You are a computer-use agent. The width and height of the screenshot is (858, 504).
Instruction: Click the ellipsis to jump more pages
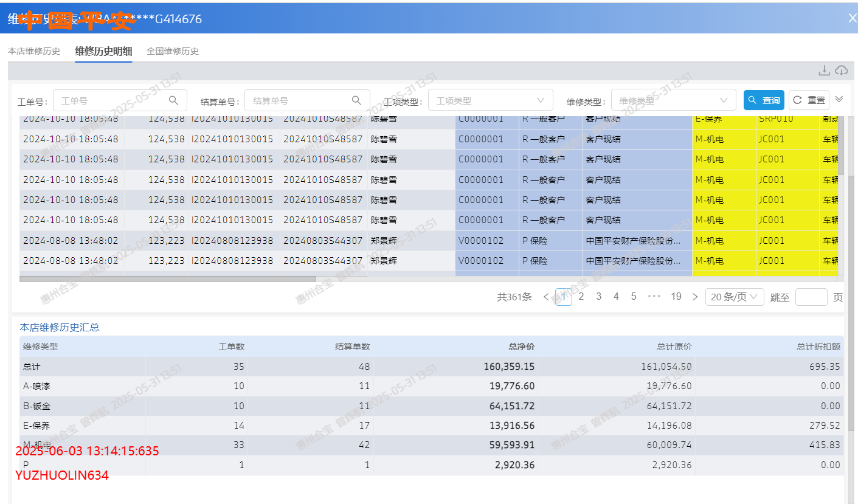tap(654, 297)
